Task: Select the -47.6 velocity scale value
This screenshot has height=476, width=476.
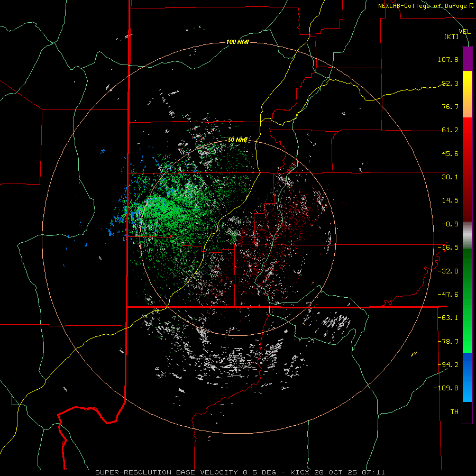Action: coord(448,295)
